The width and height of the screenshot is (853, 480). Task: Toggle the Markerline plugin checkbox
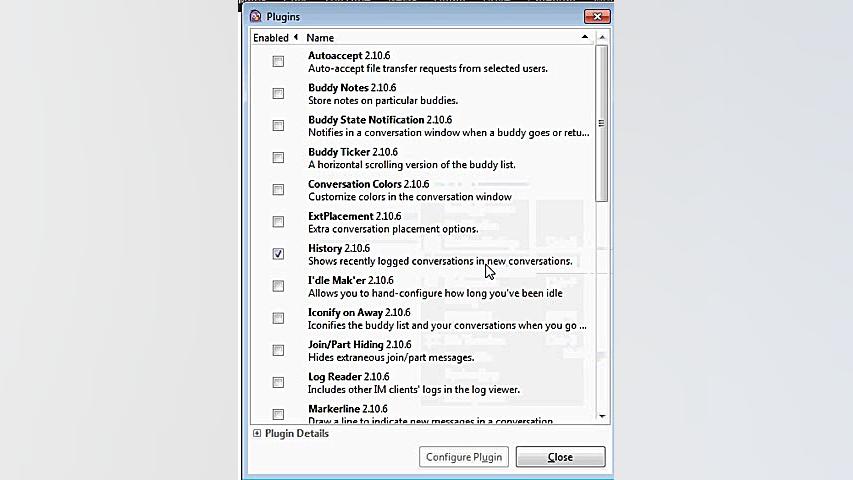tap(278, 415)
